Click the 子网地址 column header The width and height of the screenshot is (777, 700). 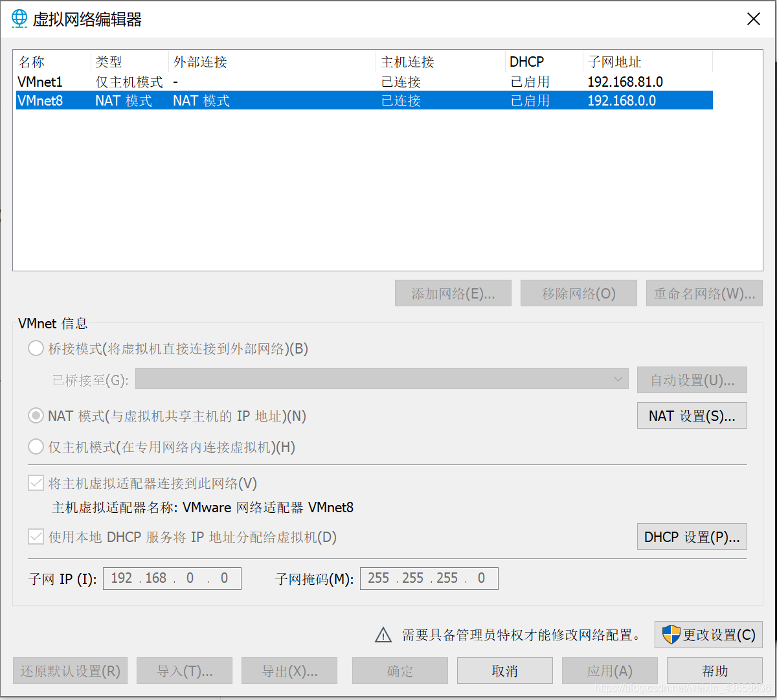click(x=648, y=62)
